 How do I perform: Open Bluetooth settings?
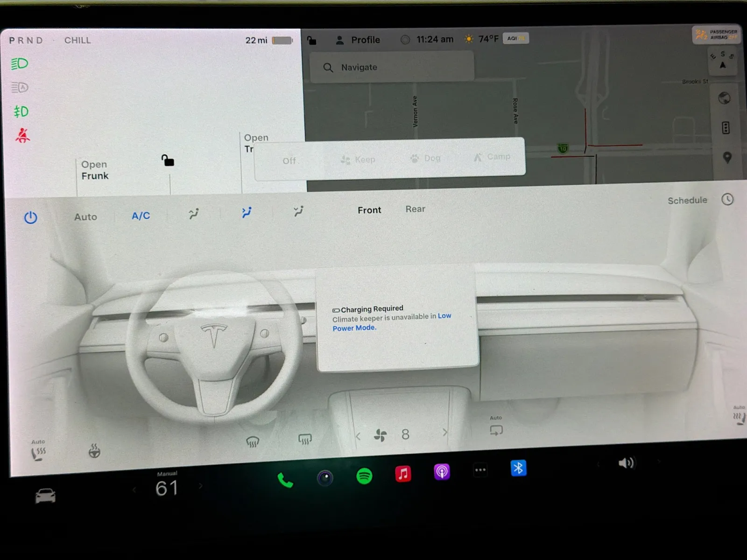[518, 468]
